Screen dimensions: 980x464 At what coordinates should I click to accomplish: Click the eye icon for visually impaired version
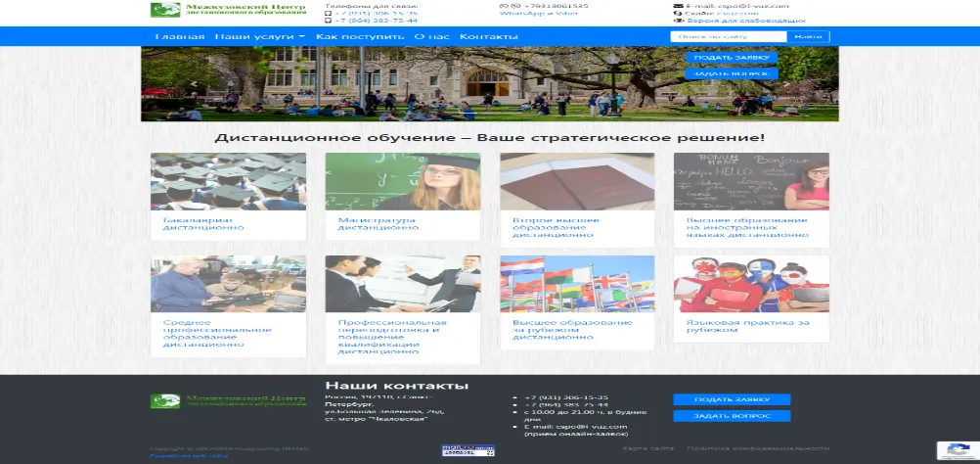(679, 21)
